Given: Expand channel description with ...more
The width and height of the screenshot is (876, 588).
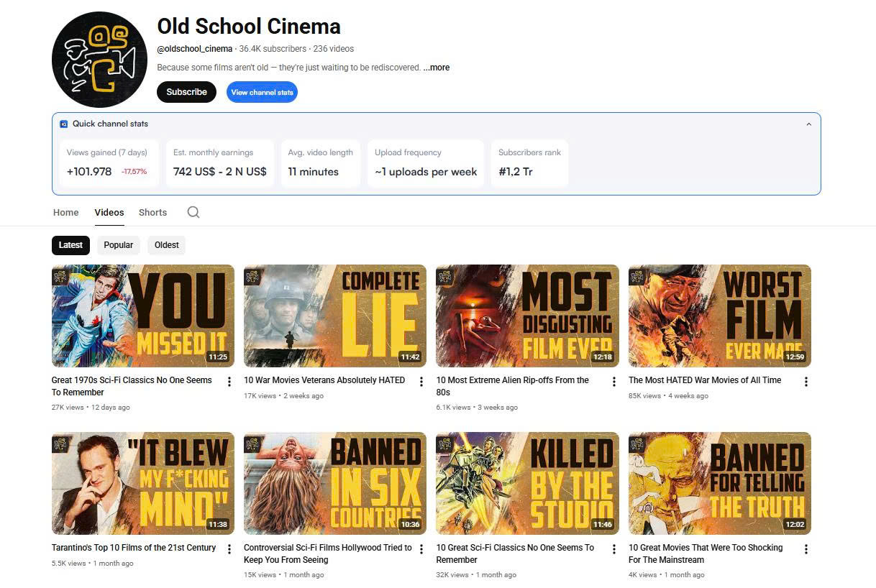Looking at the screenshot, I should 437,68.
